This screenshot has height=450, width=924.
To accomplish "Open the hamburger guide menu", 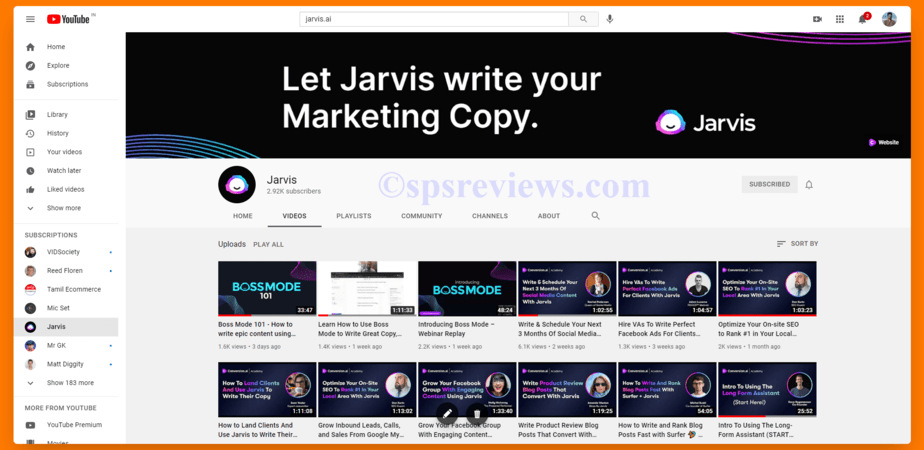I will pyautogui.click(x=30, y=19).
